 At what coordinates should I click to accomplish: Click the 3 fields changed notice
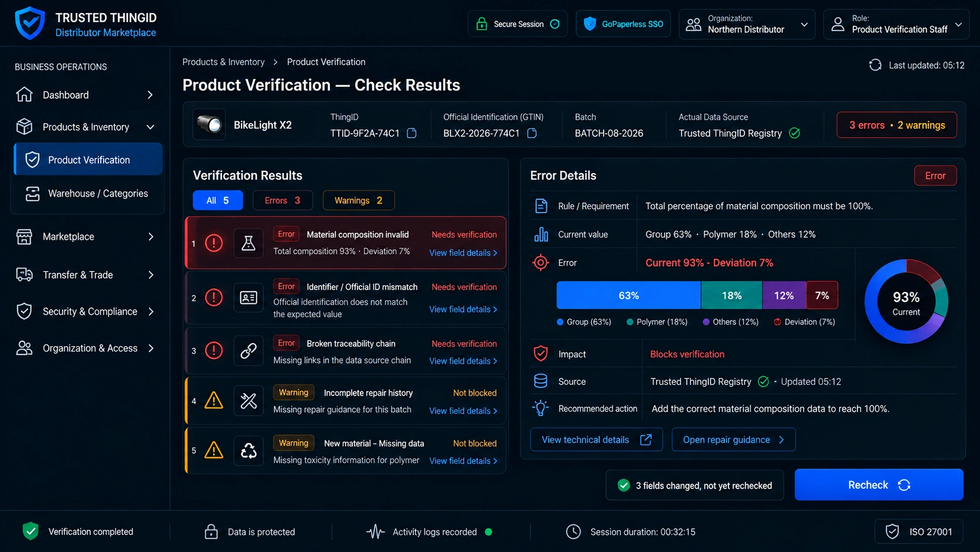[x=695, y=485]
